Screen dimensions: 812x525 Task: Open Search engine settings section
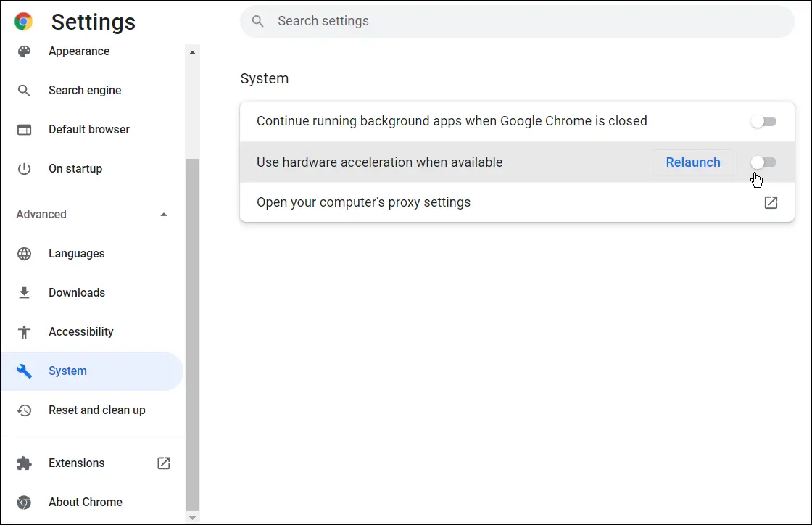92,90
